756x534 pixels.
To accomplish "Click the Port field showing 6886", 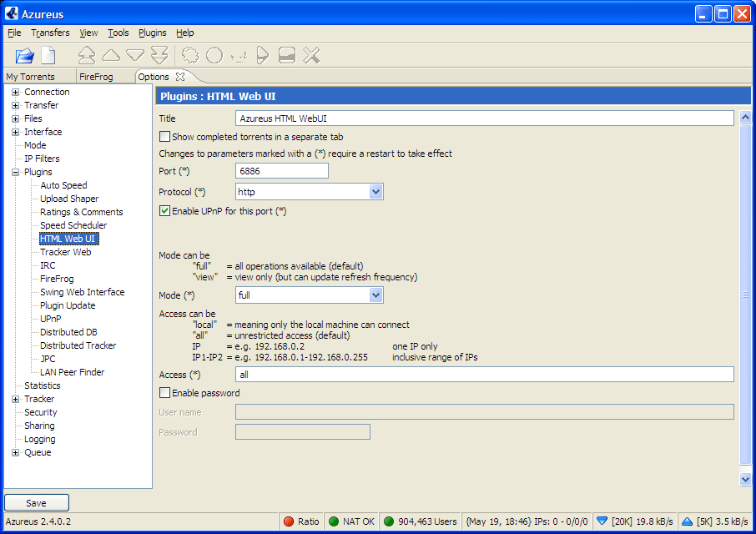I will 282,171.
